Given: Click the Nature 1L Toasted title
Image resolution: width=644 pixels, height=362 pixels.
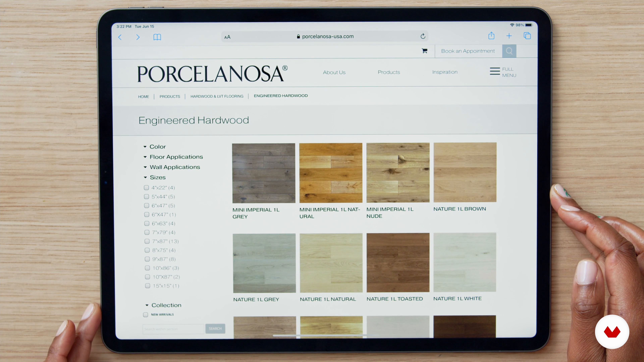Looking at the screenshot, I should [x=395, y=299].
